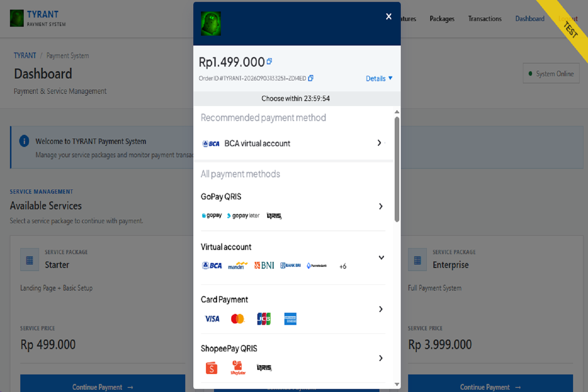
Task: Click the System Online status badge
Action: (551, 73)
